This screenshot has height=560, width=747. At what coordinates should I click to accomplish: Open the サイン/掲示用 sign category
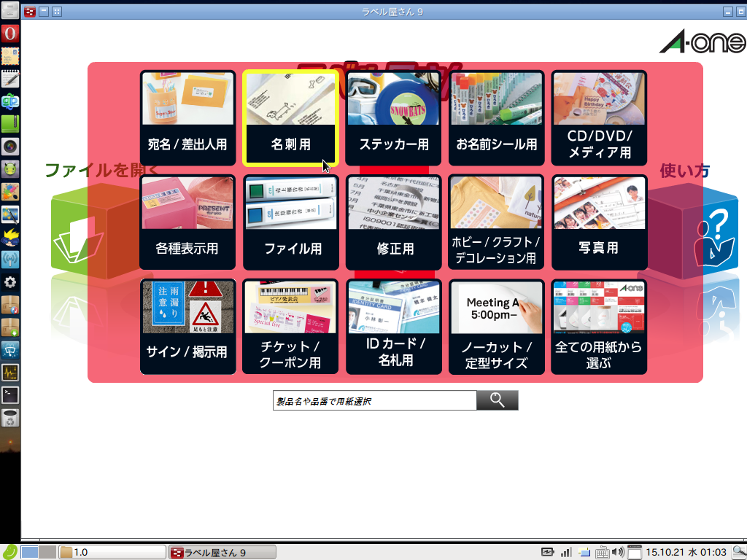point(187,327)
